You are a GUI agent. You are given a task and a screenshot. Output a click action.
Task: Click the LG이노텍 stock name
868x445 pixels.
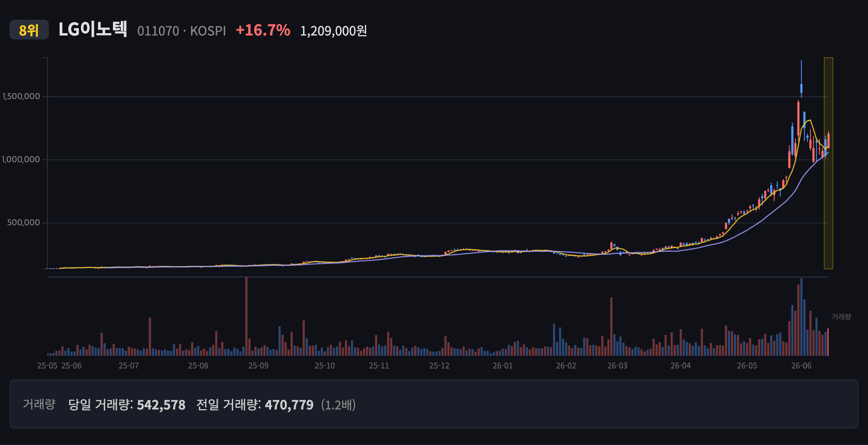93,29
